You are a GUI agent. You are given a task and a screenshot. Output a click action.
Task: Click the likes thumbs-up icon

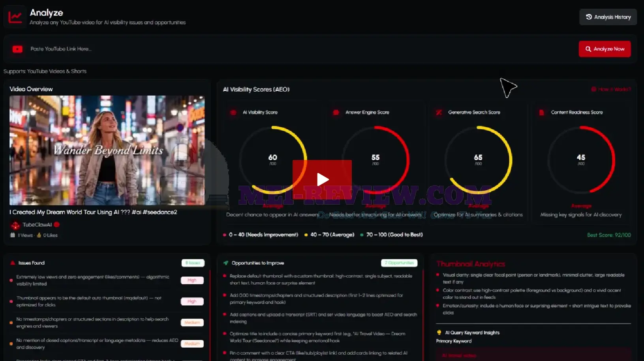(39, 235)
